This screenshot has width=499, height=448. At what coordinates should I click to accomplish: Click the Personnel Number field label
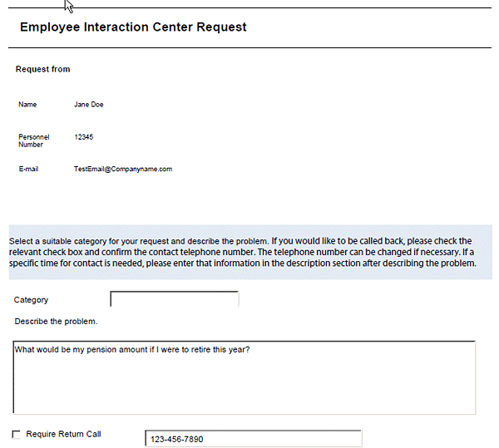coord(34,140)
